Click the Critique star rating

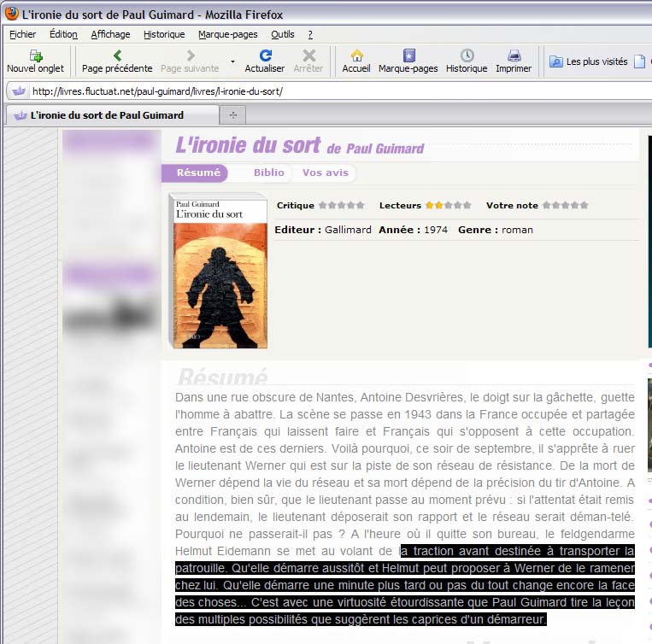[x=342, y=205]
